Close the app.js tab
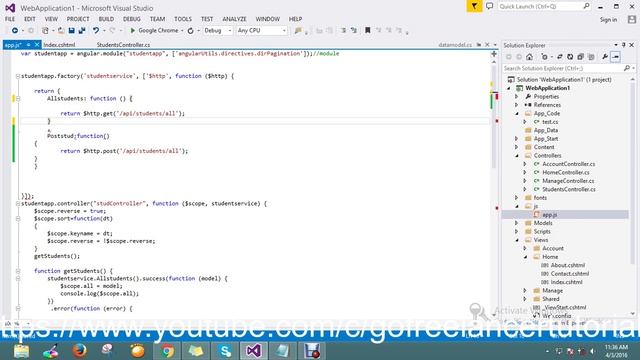Image resolution: width=640 pixels, height=360 pixels. point(37,45)
